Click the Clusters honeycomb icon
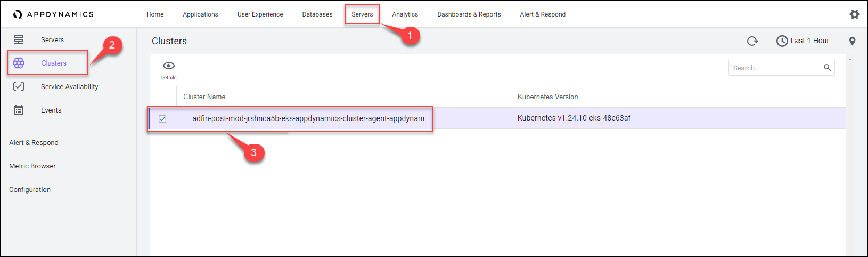This screenshot has width=868, height=257. click(19, 63)
